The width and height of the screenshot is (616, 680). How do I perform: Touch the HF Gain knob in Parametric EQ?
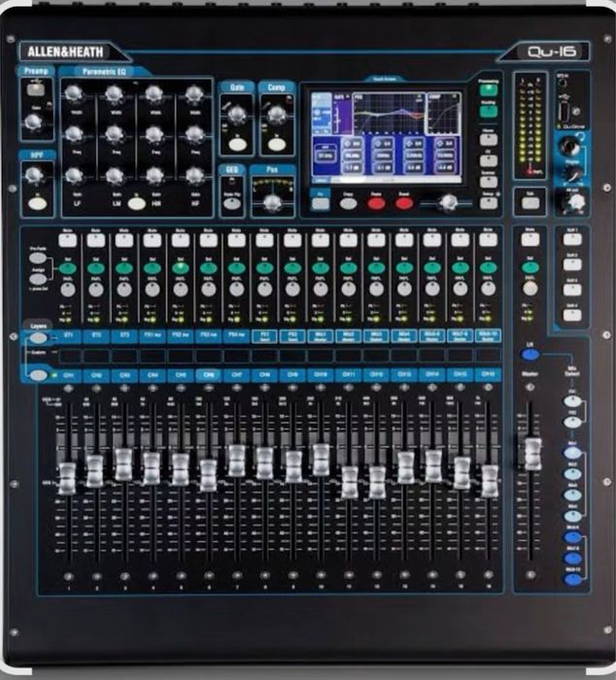click(194, 176)
